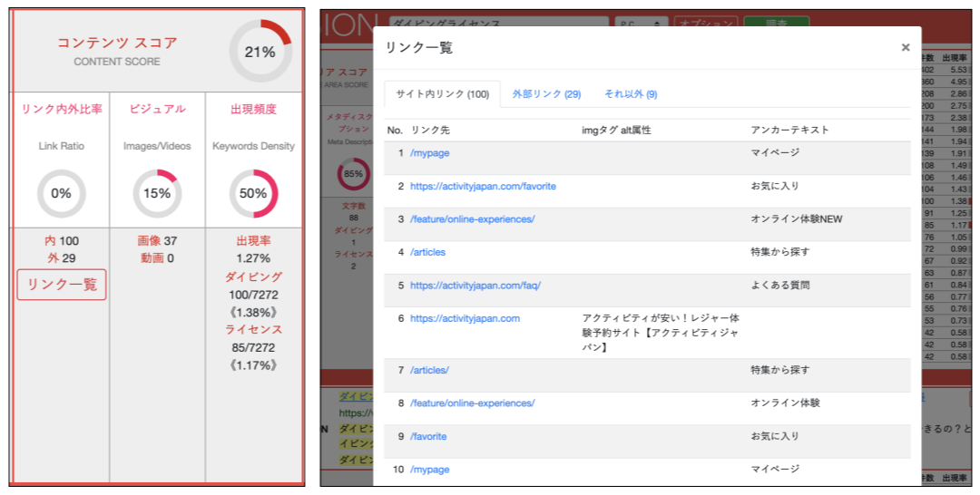Click the 0% Link Ratio gauge

pos(62,193)
